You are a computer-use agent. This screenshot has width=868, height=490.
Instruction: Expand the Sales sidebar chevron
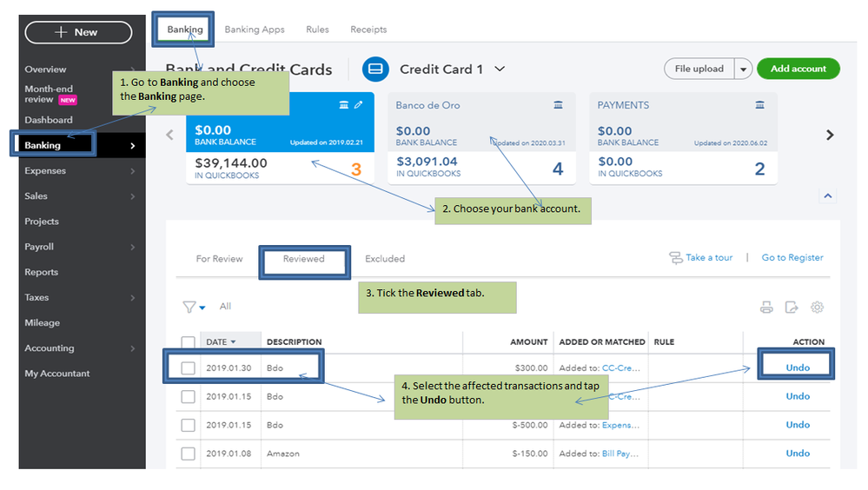pyautogui.click(x=132, y=196)
